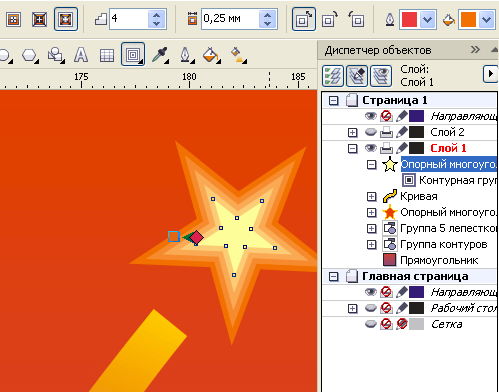Toggle printing for Рабочий стол layer
This screenshot has width=499, height=392.
click(386, 308)
